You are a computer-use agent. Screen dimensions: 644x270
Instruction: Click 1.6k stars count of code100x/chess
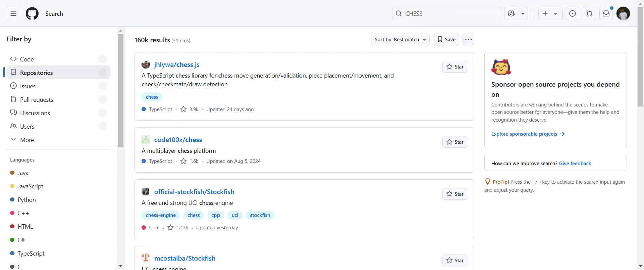(x=190, y=161)
